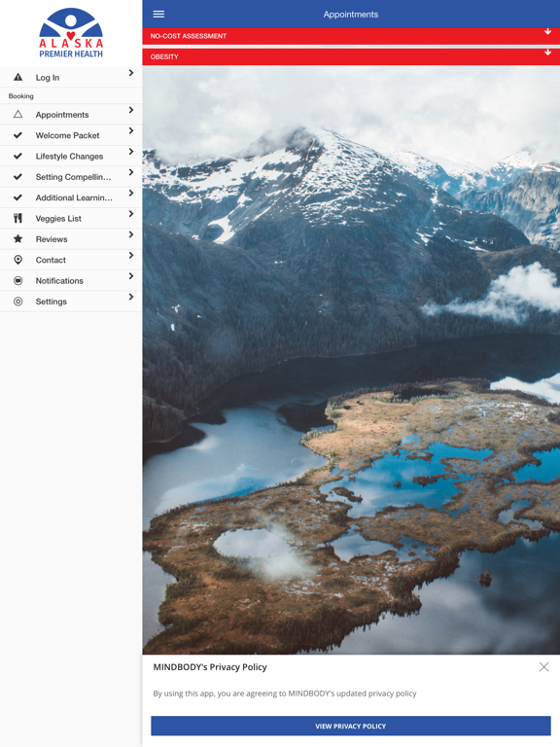Click the Lifestyle Changes checkmark
The height and width of the screenshot is (747, 560).
pyautogui.click(x=18, y=156)
